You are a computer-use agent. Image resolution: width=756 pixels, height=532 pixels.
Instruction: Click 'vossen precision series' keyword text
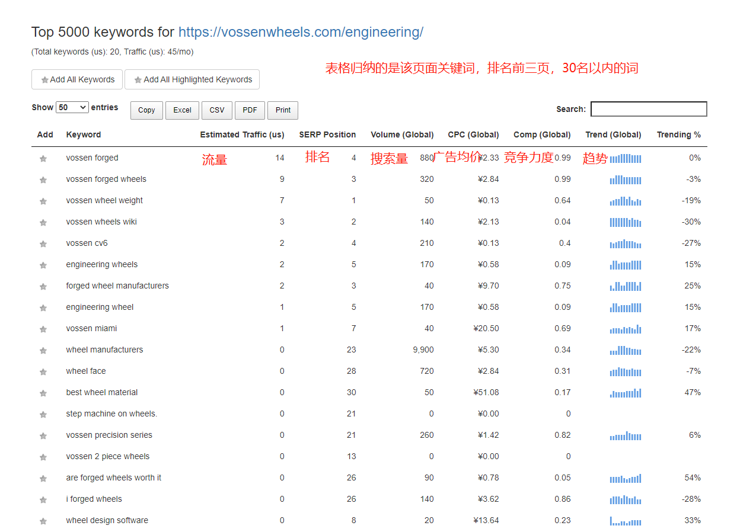(109, 435)
